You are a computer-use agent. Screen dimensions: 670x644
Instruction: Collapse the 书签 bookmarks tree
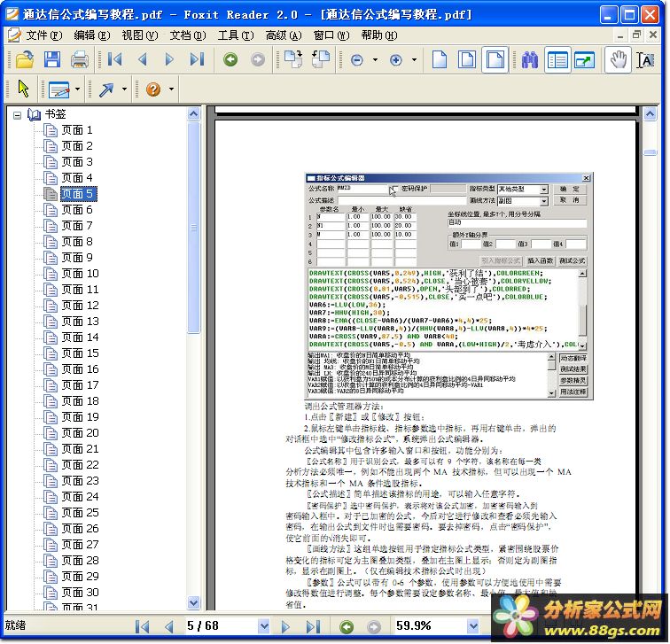[x=17, y=115]
